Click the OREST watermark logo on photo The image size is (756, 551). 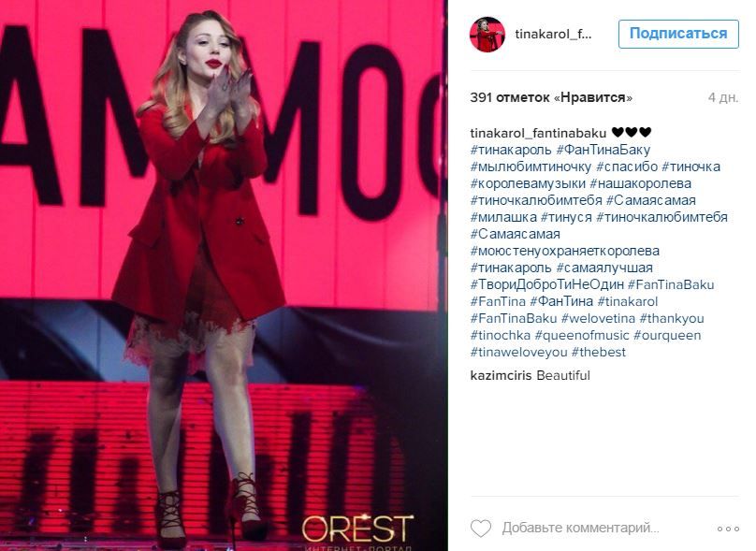pos(357,529)
